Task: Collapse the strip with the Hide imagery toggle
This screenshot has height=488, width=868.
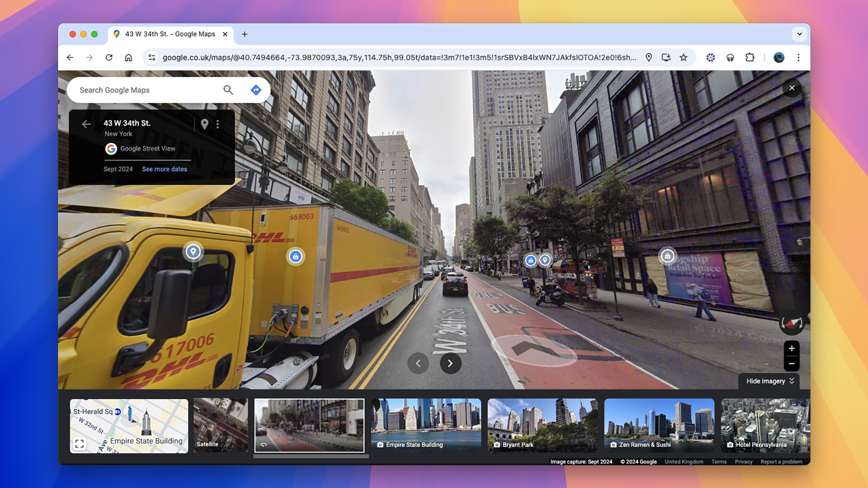Action: [x=769, y=381]
